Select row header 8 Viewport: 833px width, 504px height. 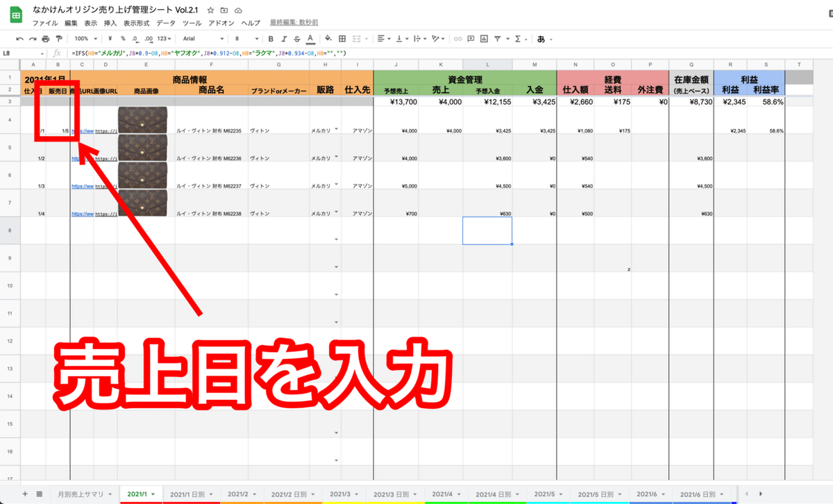click(x=10, y=230)
